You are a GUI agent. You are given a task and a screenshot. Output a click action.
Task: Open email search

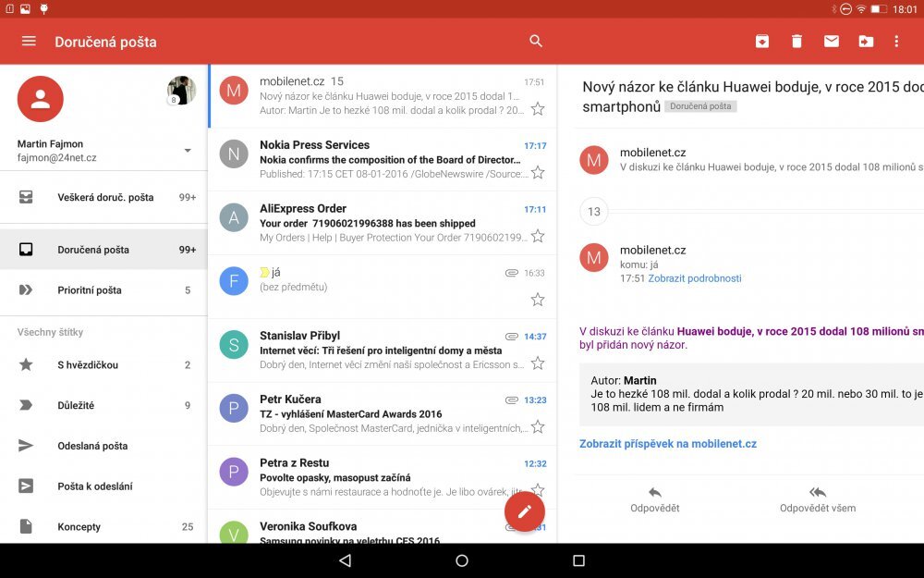[536, 41]
